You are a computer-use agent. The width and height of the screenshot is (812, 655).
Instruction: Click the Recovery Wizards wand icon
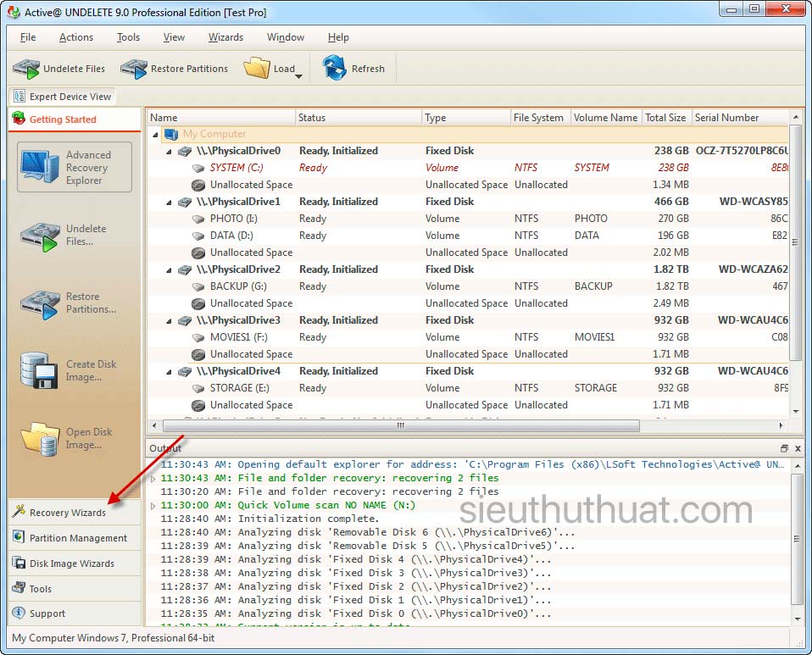point(19,511)
